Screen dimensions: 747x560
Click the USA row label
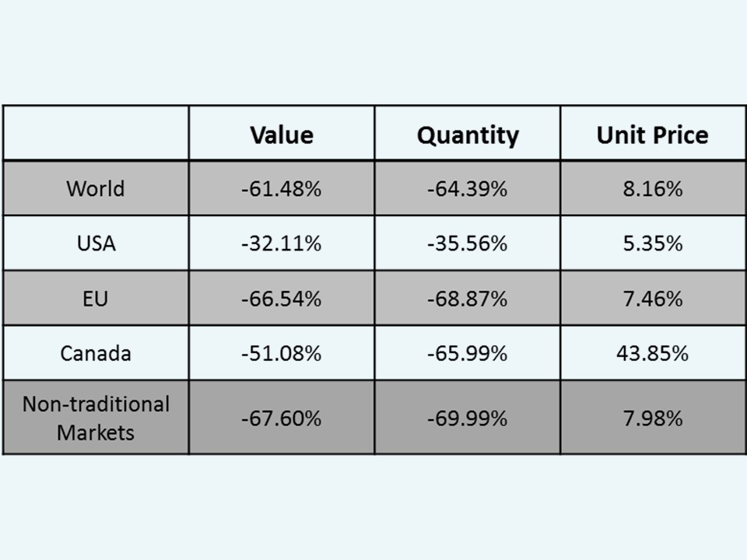point(95,243)
